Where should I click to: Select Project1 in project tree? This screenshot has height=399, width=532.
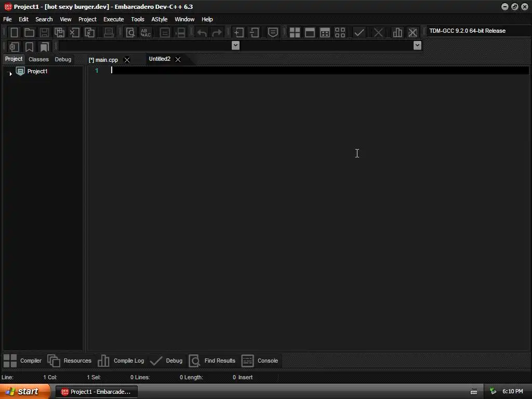(37, 71)
